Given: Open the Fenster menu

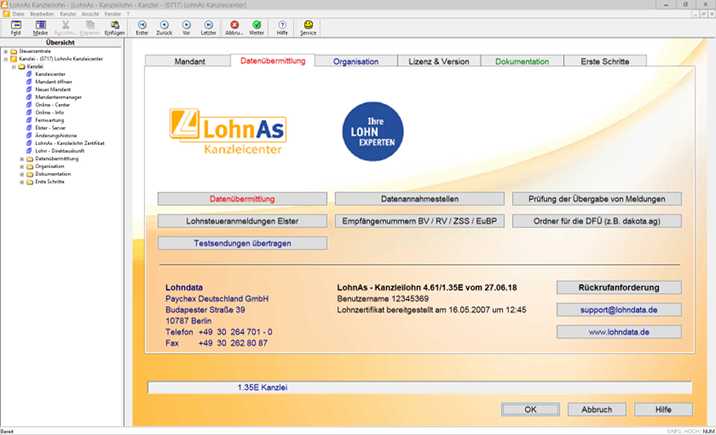Looking at the screenshot, I should point(113,14).
